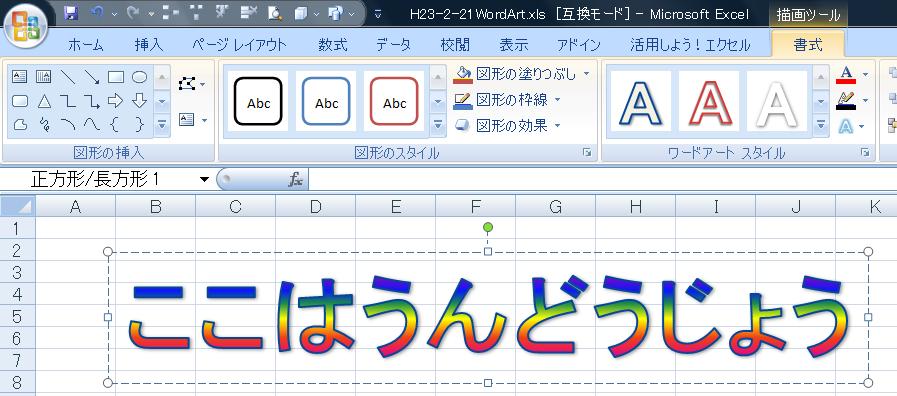
Task: Save the workbook from Quick Access toolbar
Action: (x=70, y=14)
